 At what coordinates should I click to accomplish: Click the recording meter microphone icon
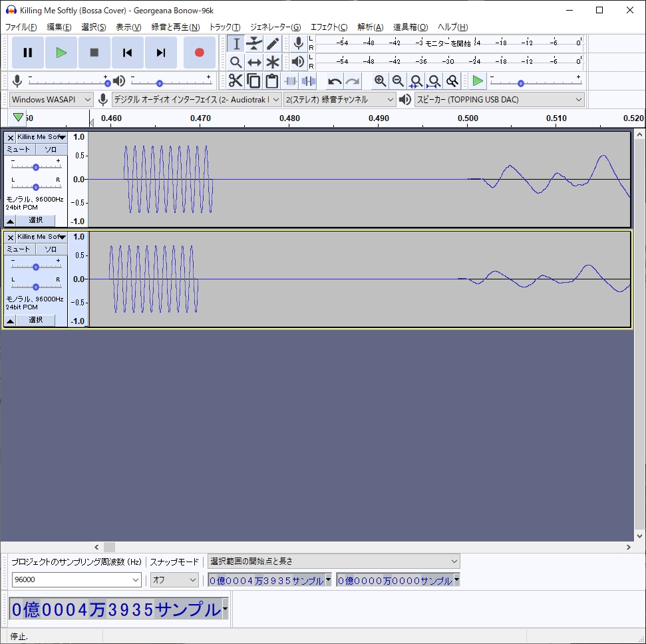[298, 43]
